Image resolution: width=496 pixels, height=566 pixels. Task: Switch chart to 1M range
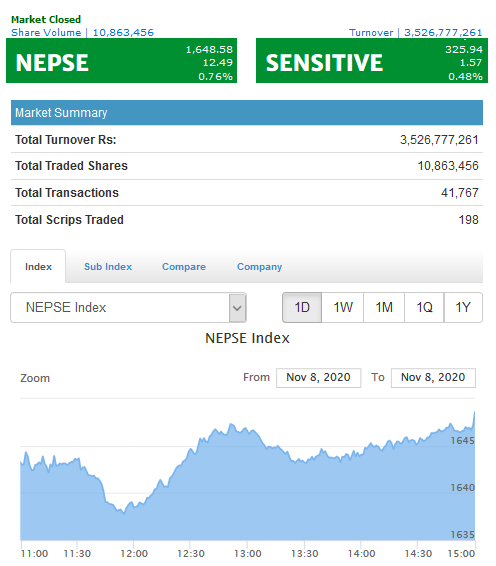point(384,308)
